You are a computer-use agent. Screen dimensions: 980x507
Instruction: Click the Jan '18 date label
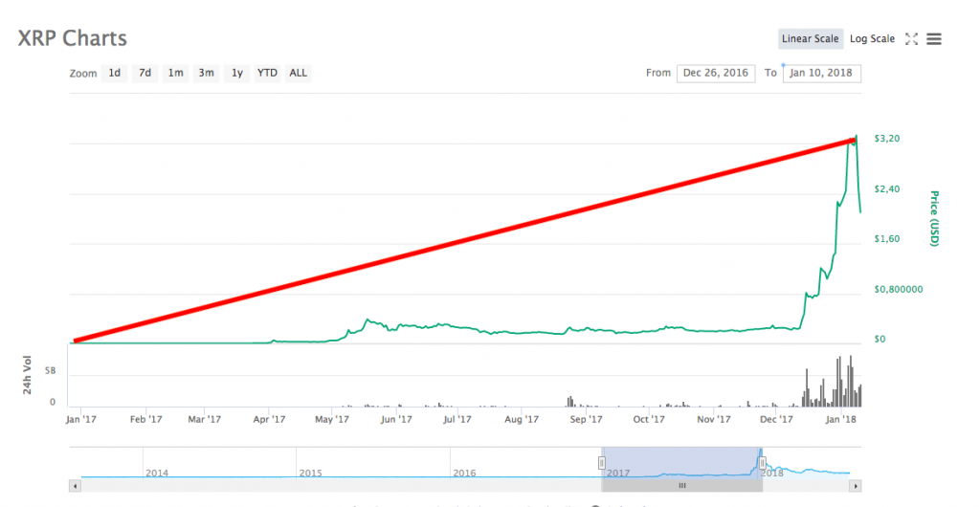[x=840, y=420]
